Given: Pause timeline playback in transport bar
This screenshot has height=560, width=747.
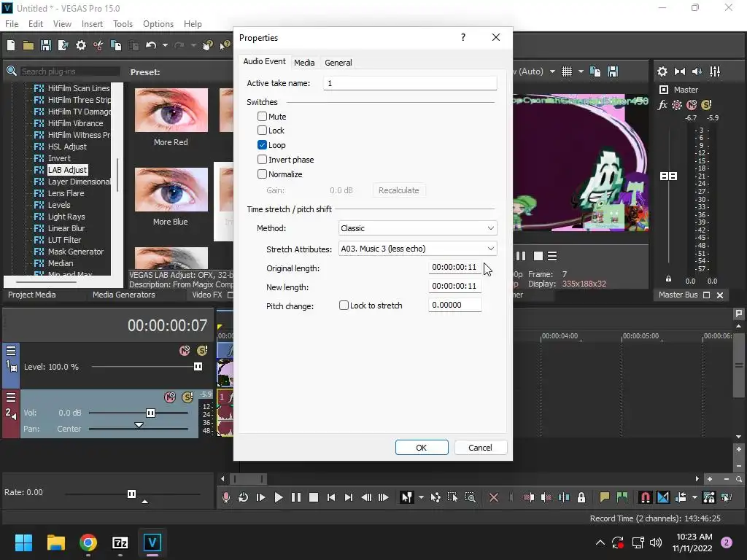Looking at the screenshot, I should pos(296,497).
